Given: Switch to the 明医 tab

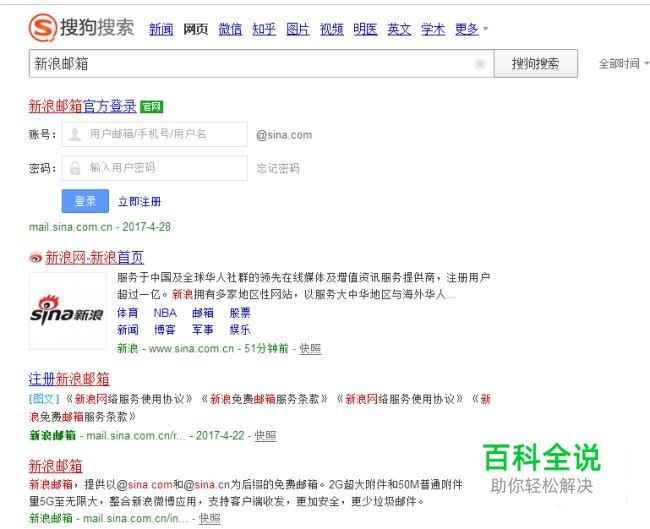Looking at the screenshot, I should pyautogui.click(x=365, y=29).
